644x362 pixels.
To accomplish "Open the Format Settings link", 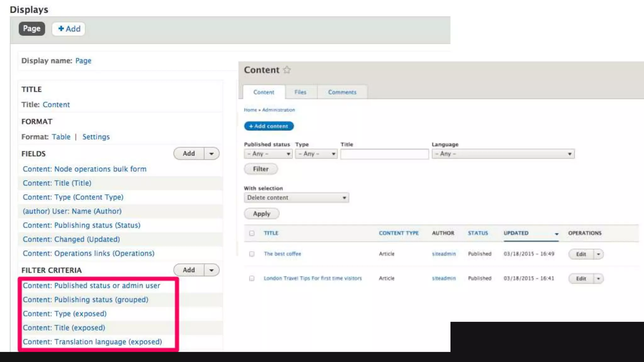I will [96, 137].
